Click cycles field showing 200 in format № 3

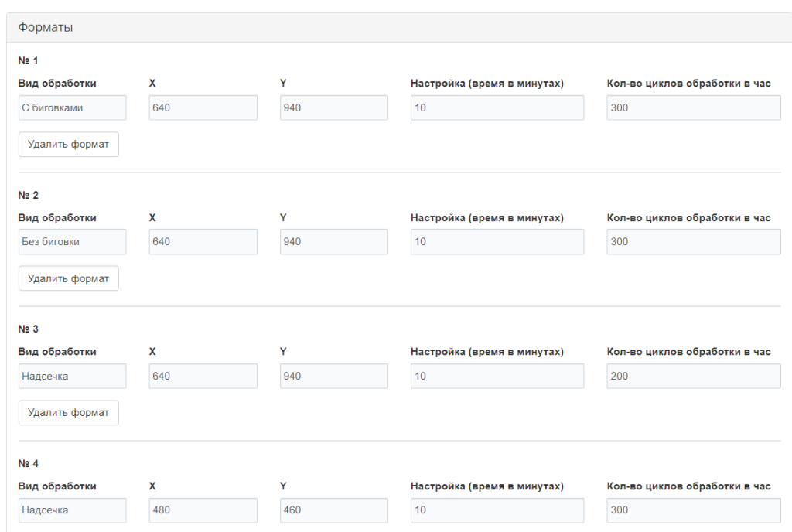(x=693, y=377)
